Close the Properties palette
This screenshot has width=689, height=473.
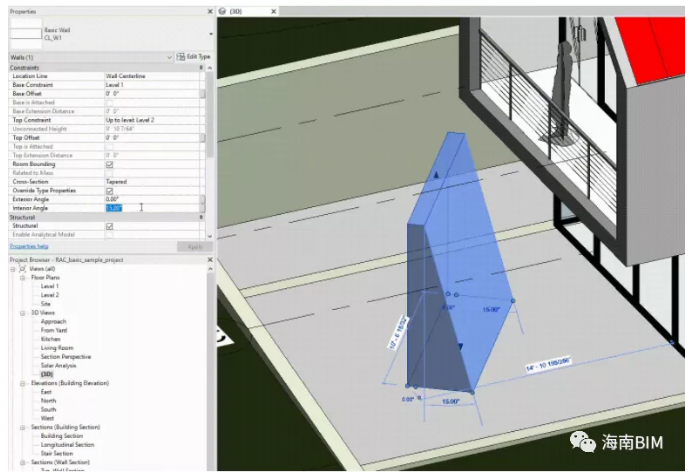pyautogui.click(x=210, y=11)
